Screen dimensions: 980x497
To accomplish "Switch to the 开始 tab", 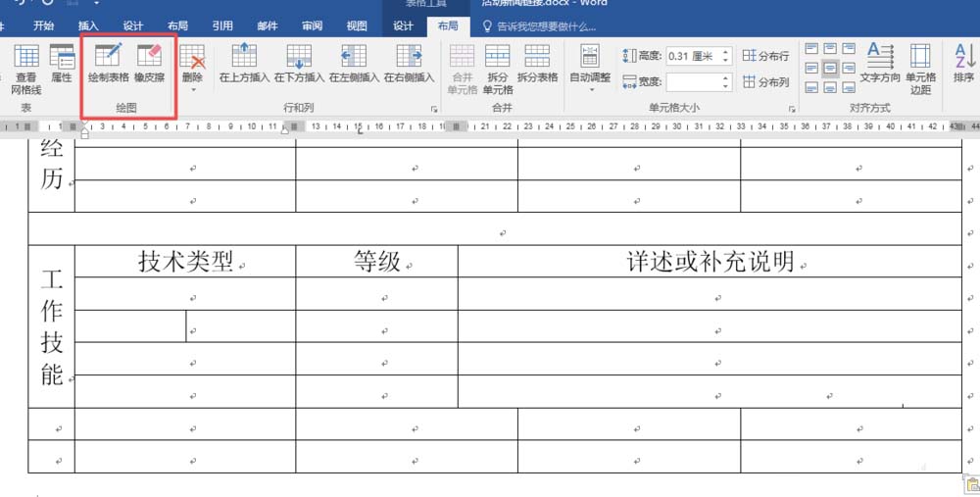I will coord(44,25).
